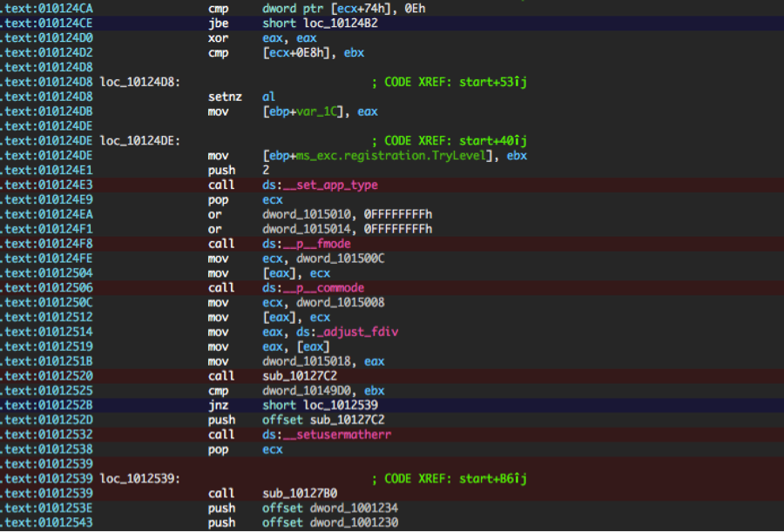The height and width of the screenshot is (532, 784).
Task: Click the dword_10149D0 operand
Action: coord(307,391)
